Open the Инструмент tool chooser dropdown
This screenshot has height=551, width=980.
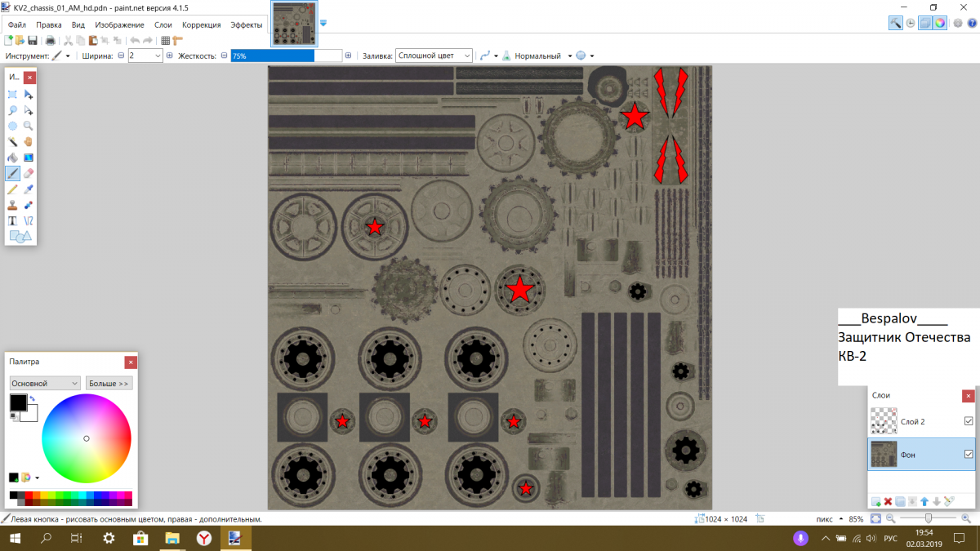68,56
